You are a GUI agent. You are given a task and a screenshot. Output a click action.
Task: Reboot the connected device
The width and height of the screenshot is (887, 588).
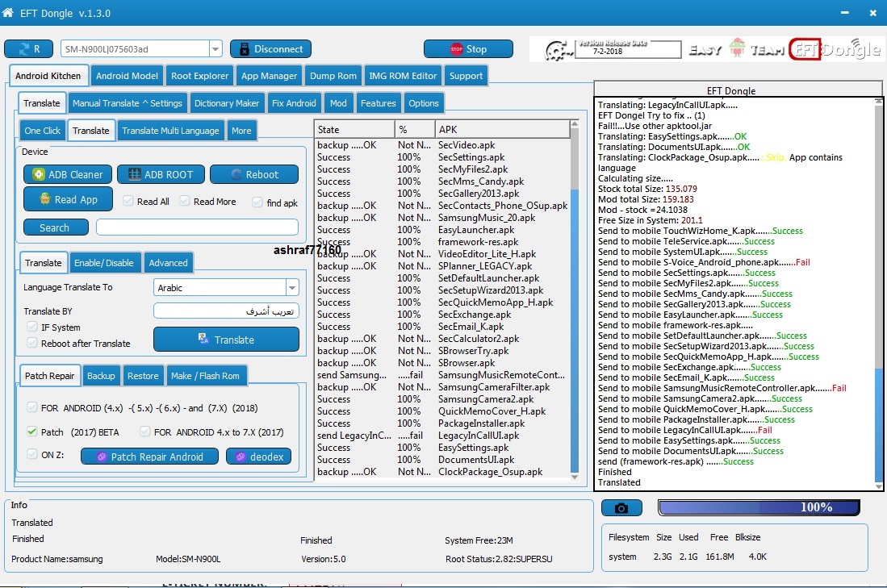[x=254, y=175]
